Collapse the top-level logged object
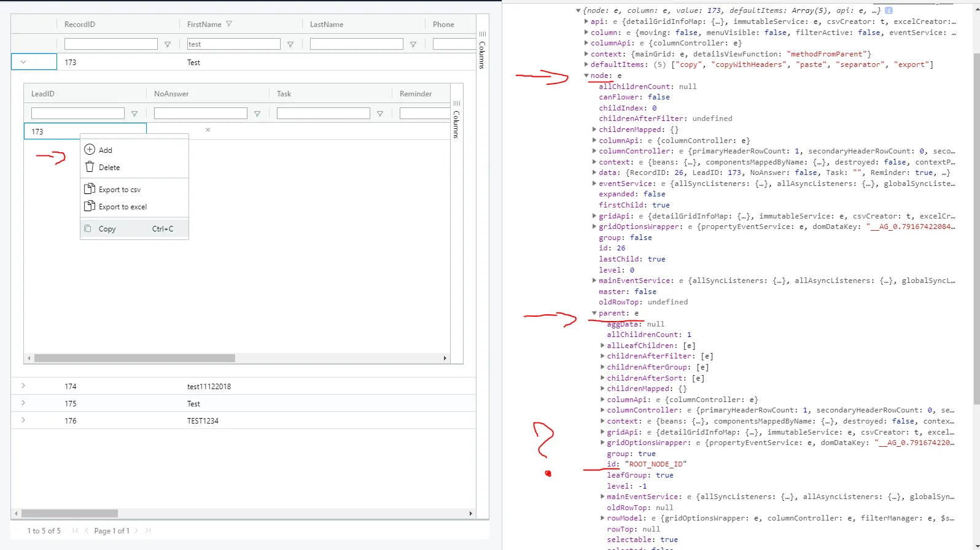Screen dimensions: 980x550 click(578, 10)
